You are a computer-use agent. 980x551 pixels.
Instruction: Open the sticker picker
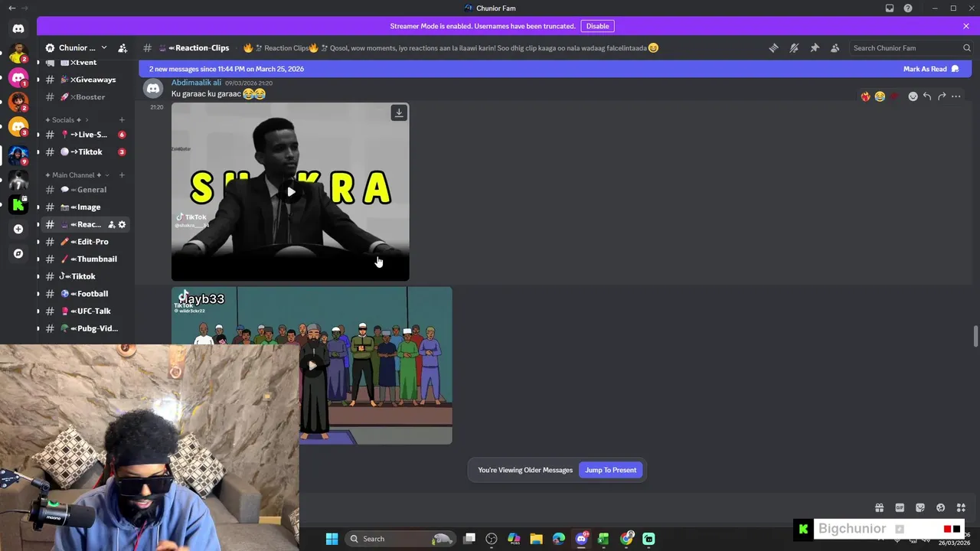920,507
